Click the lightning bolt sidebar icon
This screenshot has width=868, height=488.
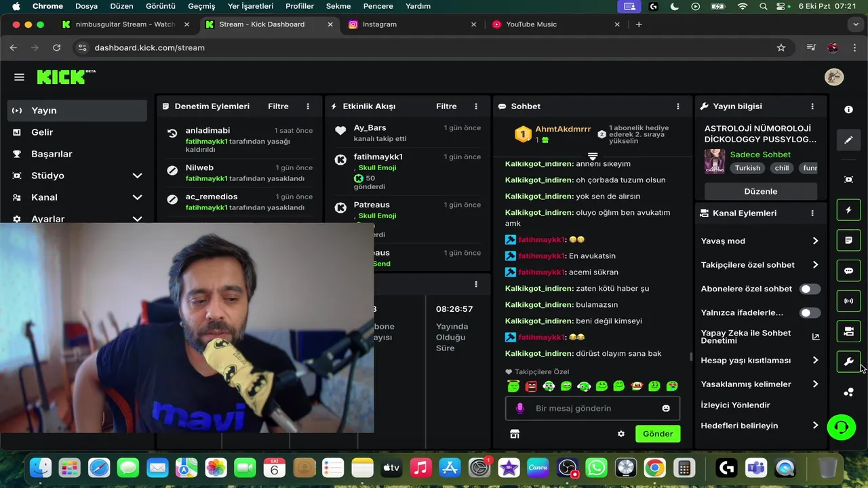point(848,210)
